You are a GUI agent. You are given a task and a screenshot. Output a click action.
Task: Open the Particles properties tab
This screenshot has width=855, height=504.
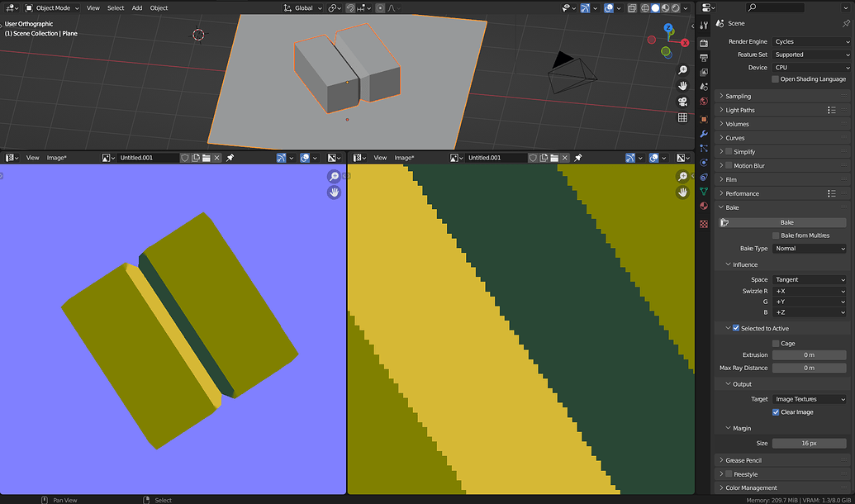703,148
